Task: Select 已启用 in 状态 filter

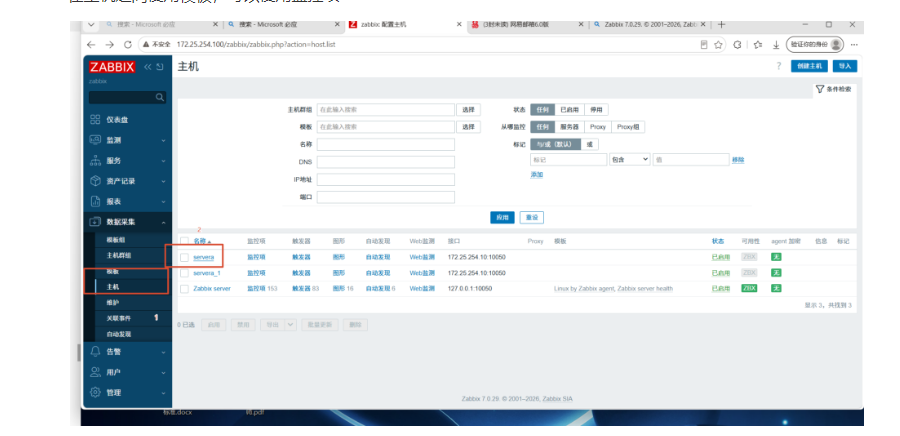Action: point(570,110)
